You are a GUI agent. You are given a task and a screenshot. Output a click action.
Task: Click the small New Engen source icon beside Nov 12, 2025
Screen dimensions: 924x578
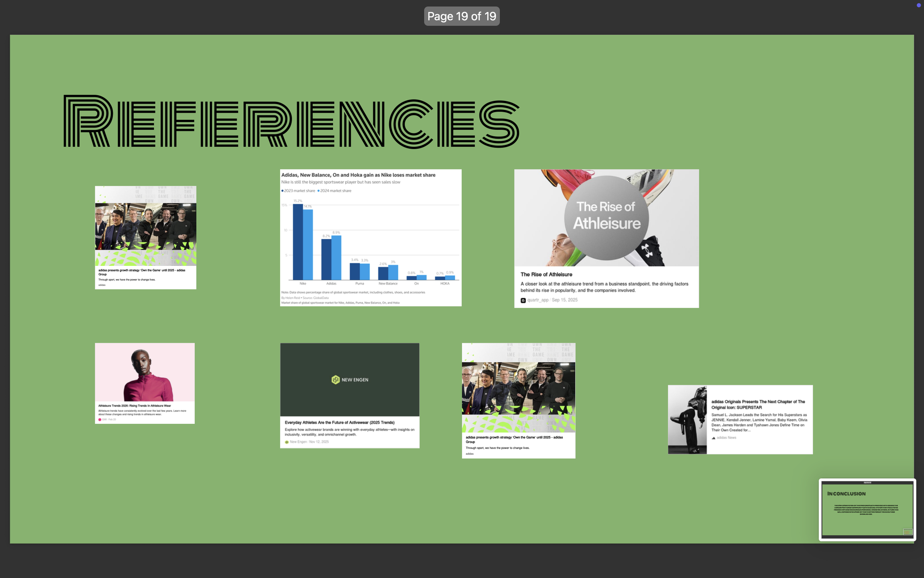pyautogui.click(x=286, y=442)
